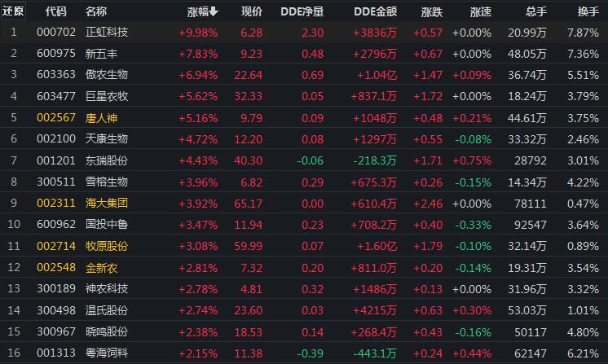The width and height of the screenshot is (608, 364).
Task: Select the 温氏股份 row
Action: coord(107,310)
